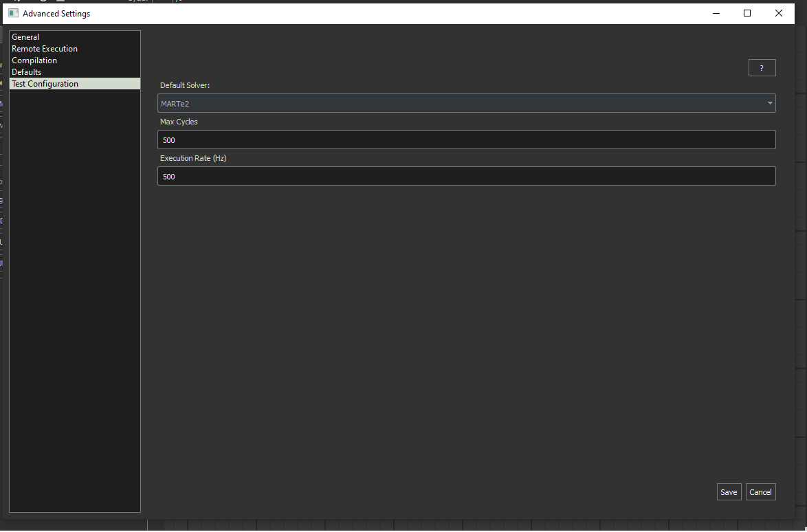This screenshot has width=807, height=532.
Task: Close the Advanced Settings window
Action: tap(779, 13)
